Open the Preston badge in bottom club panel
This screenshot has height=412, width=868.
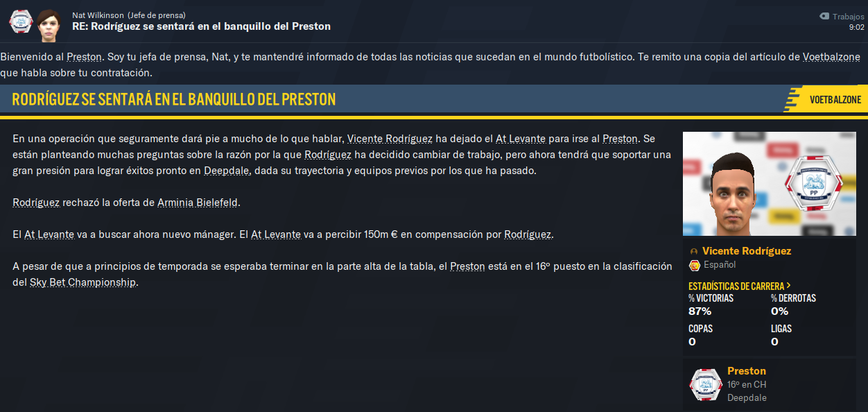(706, 384)
